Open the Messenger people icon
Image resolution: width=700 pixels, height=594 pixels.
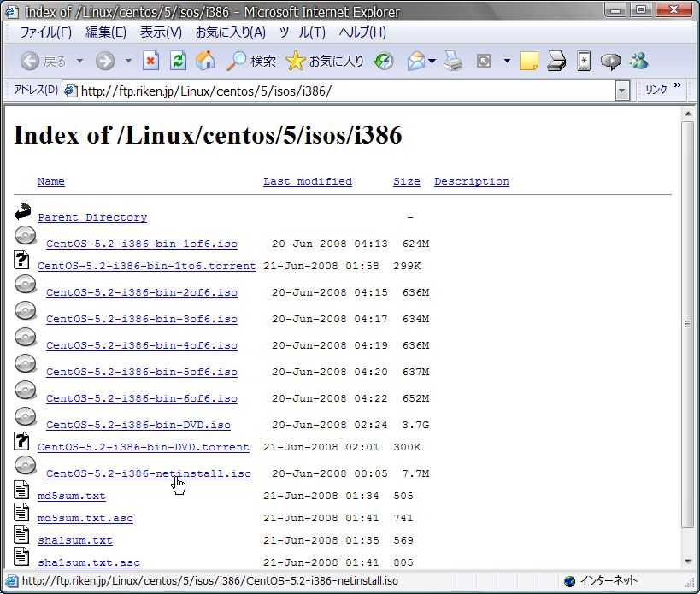[638, 61]
